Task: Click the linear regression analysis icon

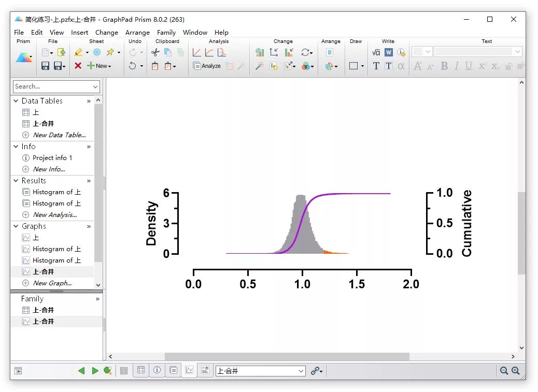Action: point(196,52)
